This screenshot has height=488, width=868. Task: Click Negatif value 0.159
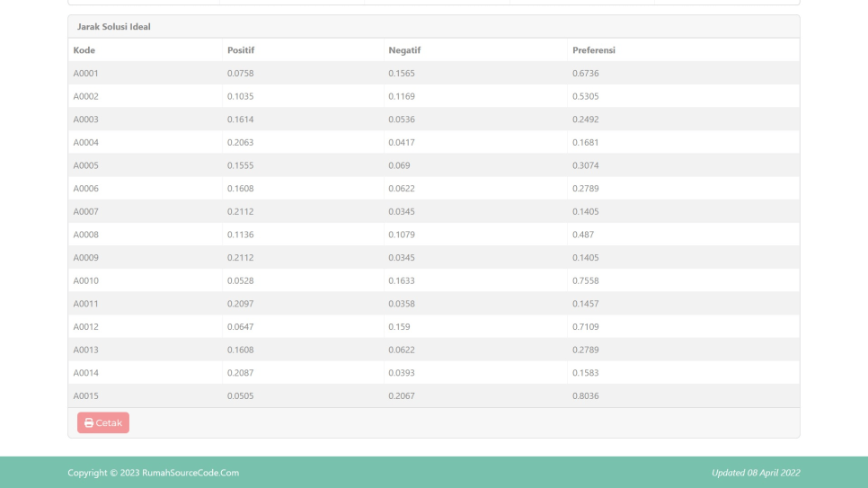[399, 327]
